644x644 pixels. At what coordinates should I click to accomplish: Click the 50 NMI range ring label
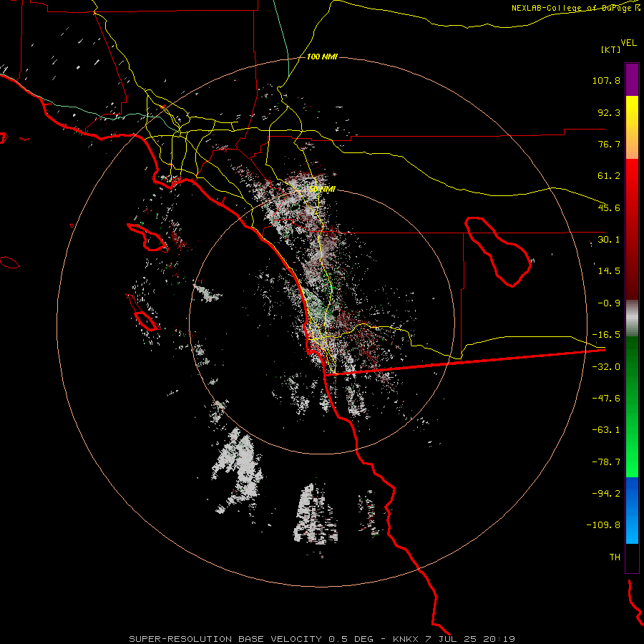(x=322, y=189)
